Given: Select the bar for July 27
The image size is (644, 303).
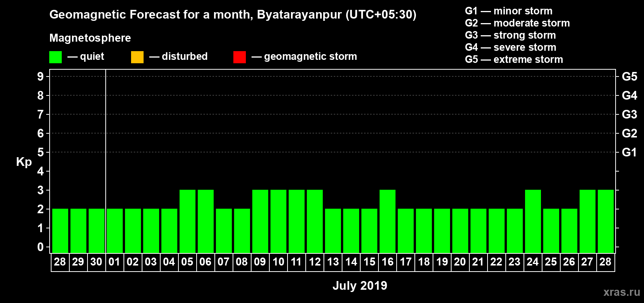Looking at the screenshot, I should click(x=588, y=221).
